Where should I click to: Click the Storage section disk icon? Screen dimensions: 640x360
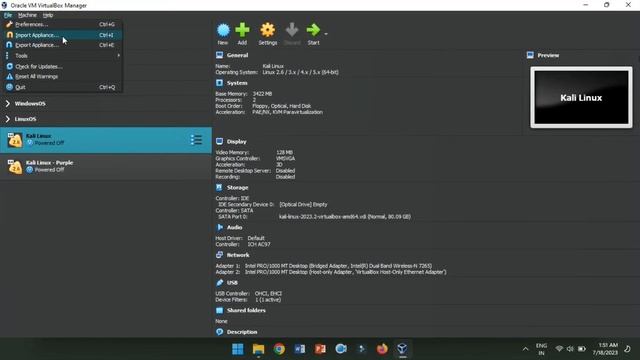coord(220,187)
